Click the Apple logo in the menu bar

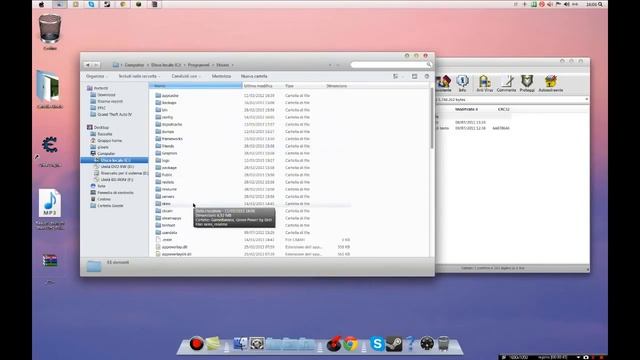tap(42, 4)
